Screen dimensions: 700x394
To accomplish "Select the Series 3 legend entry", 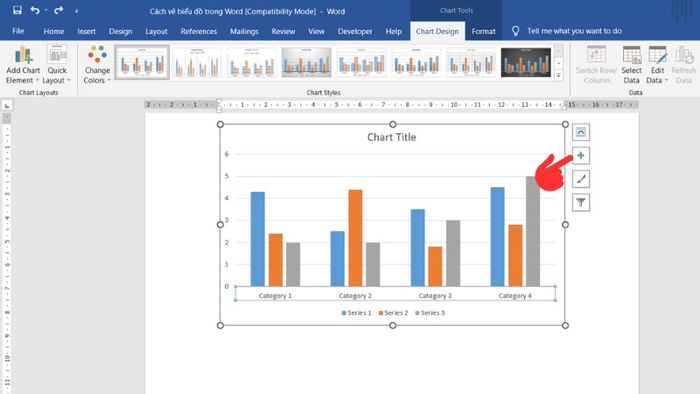I will (430, 313).
